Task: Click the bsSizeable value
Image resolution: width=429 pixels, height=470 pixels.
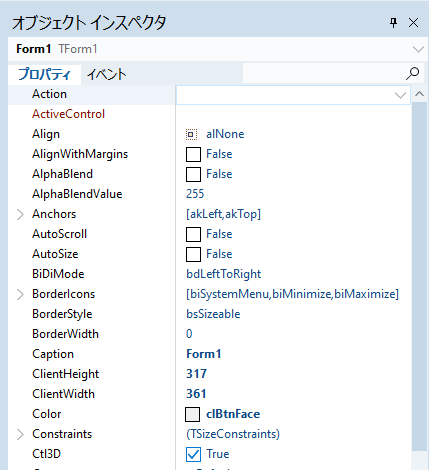Action: click(x=213, y=314)
